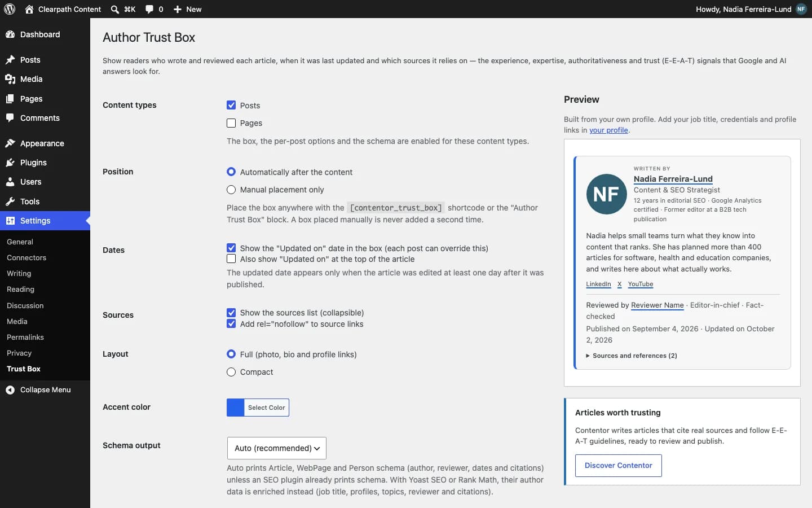Open the Schema output Auto dropdown
The image size is (812, 508).
click(x=276, y=448)
